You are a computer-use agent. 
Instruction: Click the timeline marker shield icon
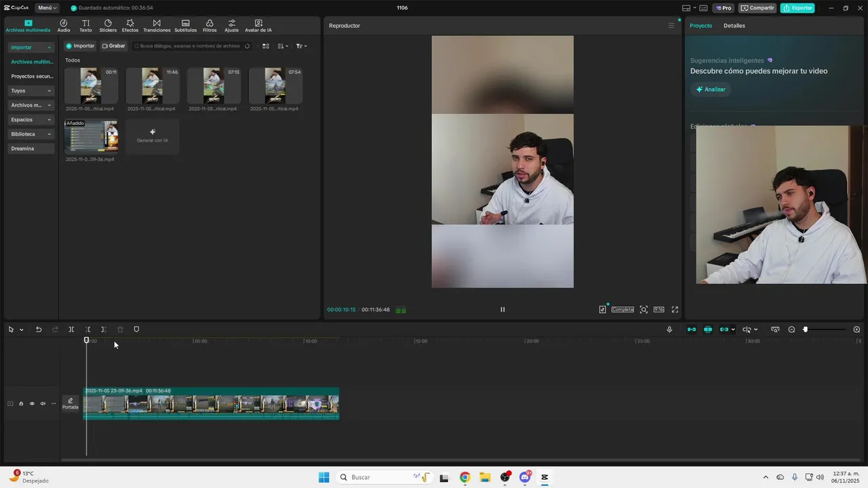[136, 329]
